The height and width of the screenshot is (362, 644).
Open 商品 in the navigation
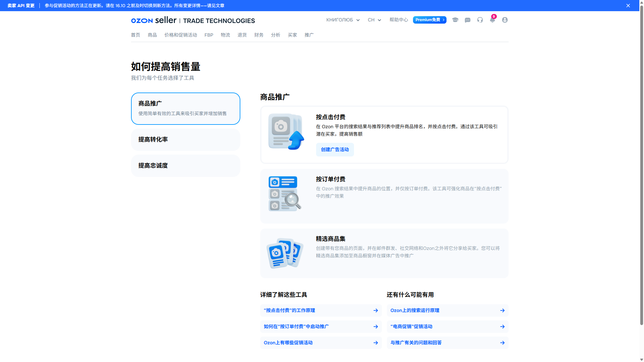(x=152, y=35)
